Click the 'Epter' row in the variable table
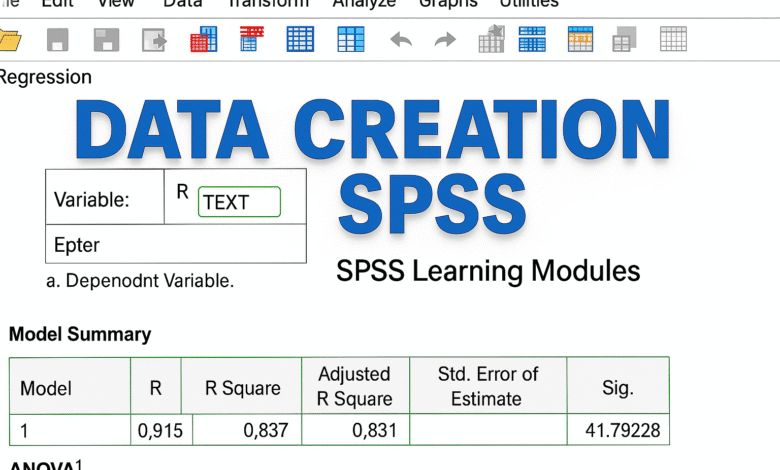 tap(176, 244)
